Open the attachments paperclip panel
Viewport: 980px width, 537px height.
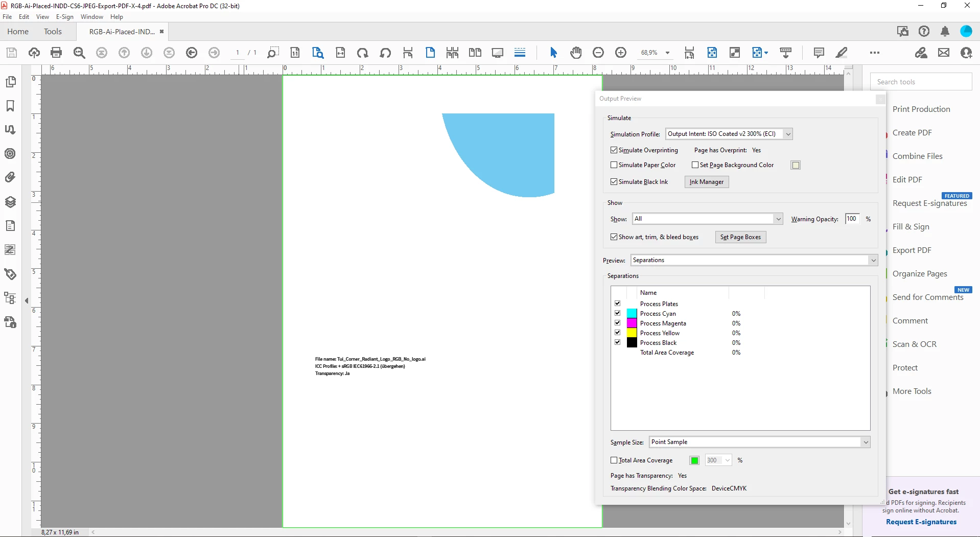point(10,178)
